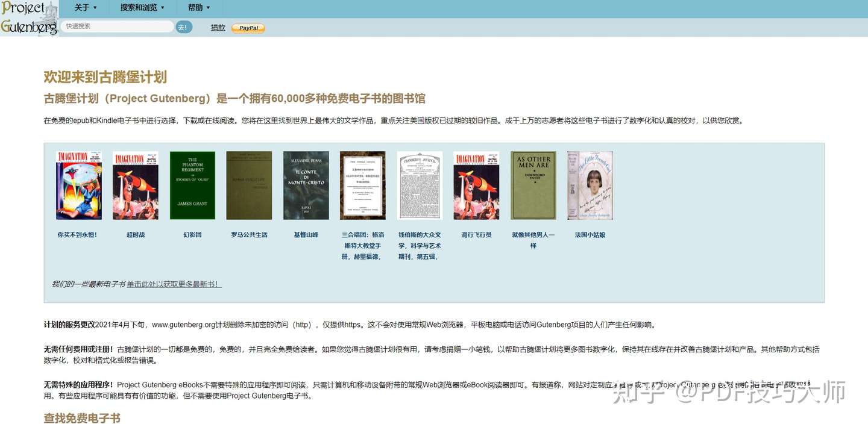The image size is (868, 427).
Task: Expand the arrow beside 关于
Action: 95,8
